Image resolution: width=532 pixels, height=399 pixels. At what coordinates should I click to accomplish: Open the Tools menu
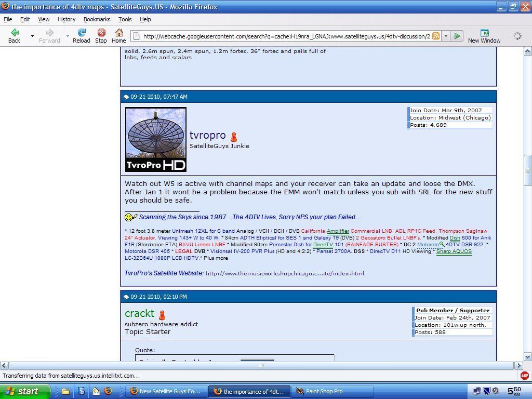click(x=125, y=19)
